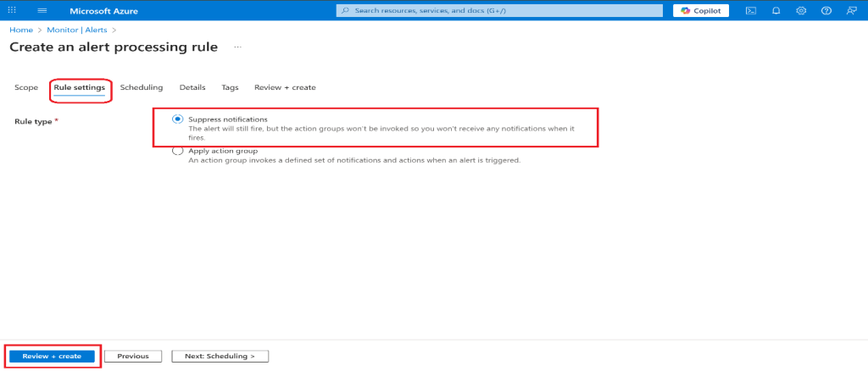The width and height of the screenshot is (868, 371).
Task: Click the blue Review + create button
Action: 53,356
